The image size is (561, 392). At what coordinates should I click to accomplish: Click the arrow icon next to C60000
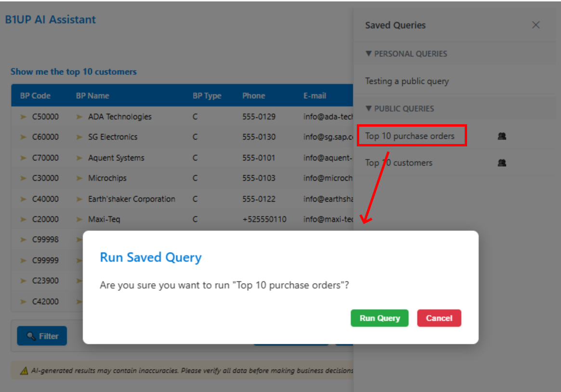[23, 137]
